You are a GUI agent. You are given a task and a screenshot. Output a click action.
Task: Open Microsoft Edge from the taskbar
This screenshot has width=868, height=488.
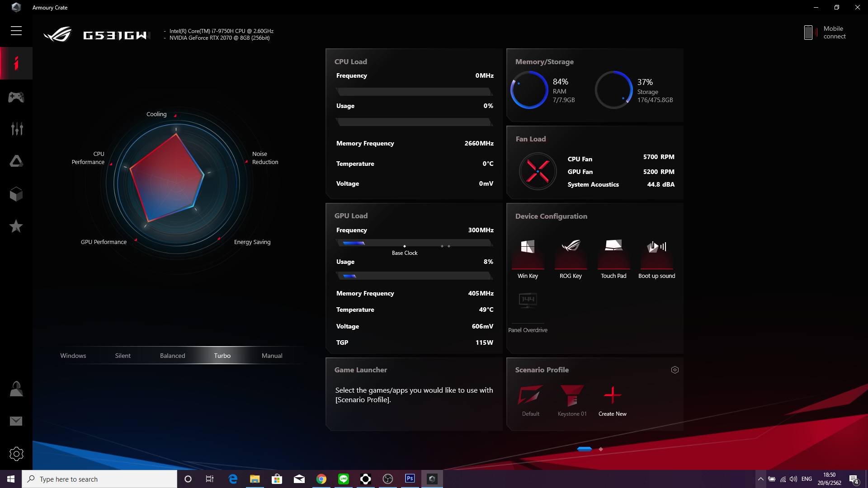pyautogui.click(x=233, y=479)
